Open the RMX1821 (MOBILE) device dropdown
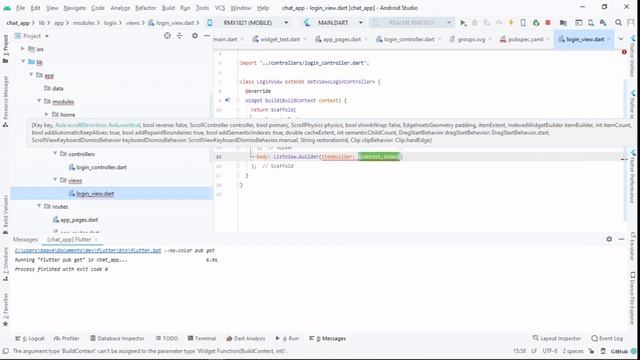Screen dimensions: 640x360 point(249,23)
